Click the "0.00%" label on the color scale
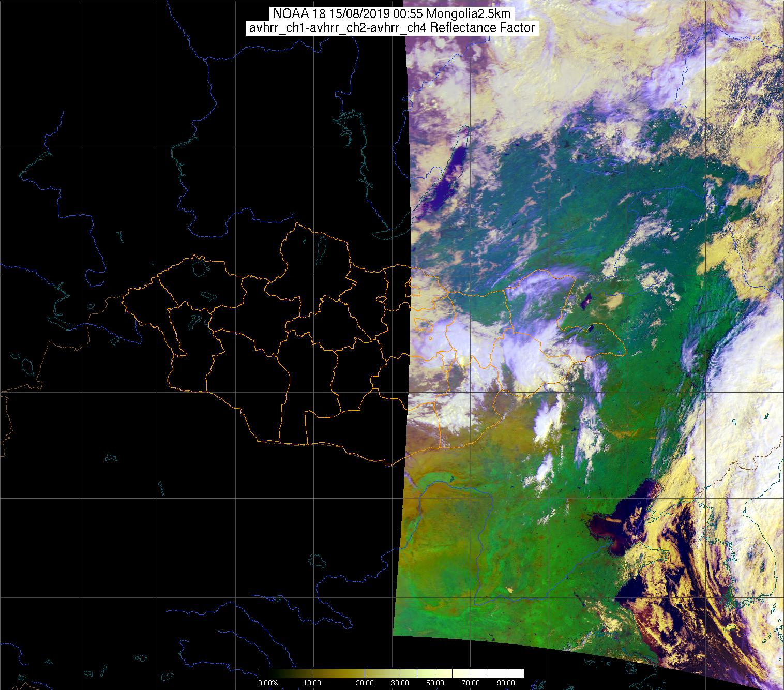Viewport: 784px width, 690px height. point(268,683)
